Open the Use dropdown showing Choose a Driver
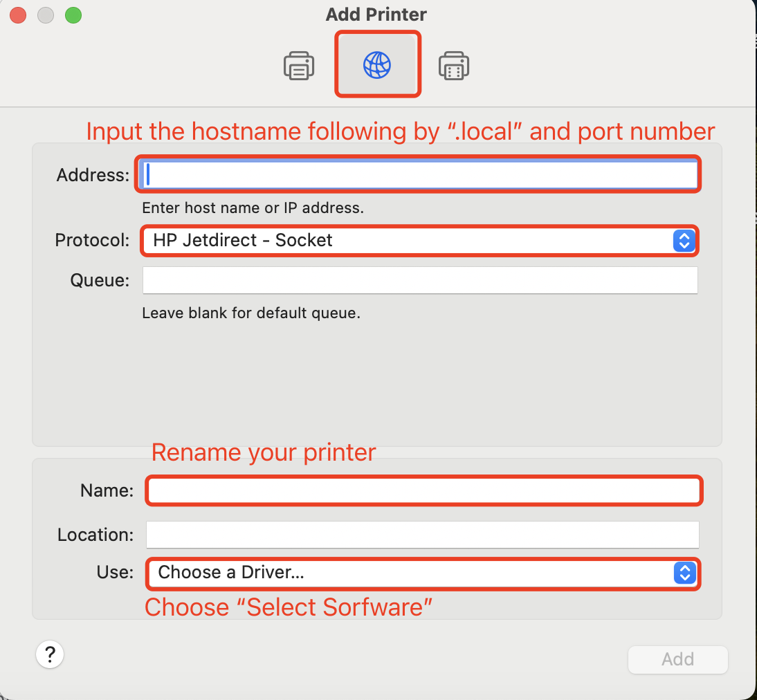This screenshot has width=757, height=700. (x=422, y=573)
